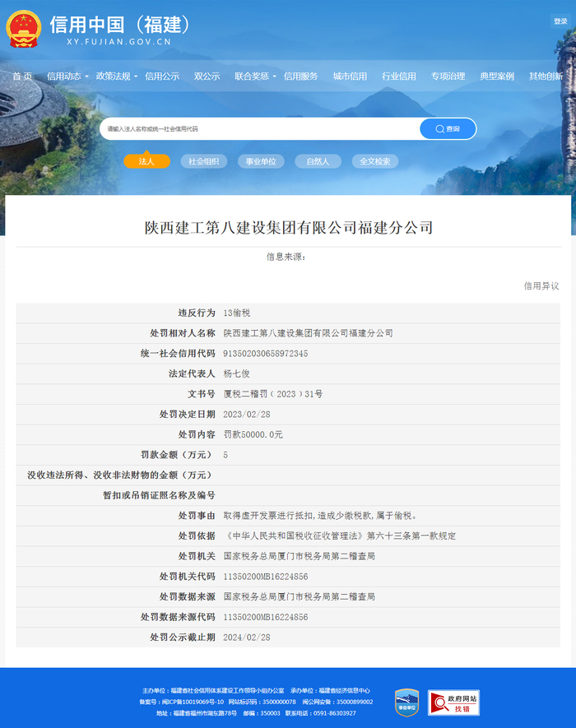The width and height of the screenshot is (576, 728).
Task: Focus the company name search field
Action: coord(260,128)
